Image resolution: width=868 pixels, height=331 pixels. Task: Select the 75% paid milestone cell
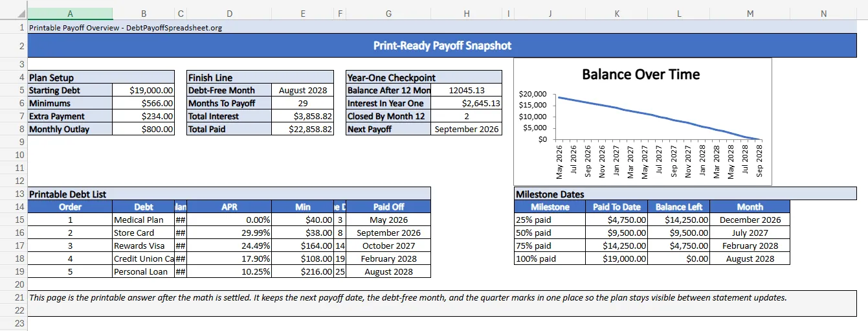pyautogui.click(x=550, y=245)
